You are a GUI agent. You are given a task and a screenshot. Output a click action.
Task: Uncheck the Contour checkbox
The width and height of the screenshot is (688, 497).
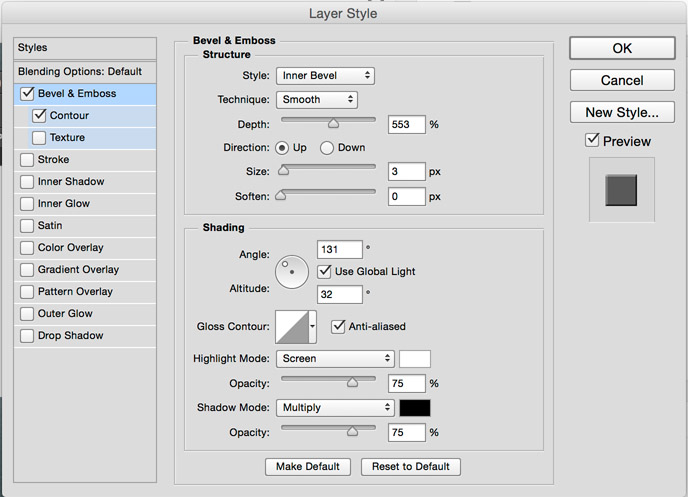[x=39, y=115]
